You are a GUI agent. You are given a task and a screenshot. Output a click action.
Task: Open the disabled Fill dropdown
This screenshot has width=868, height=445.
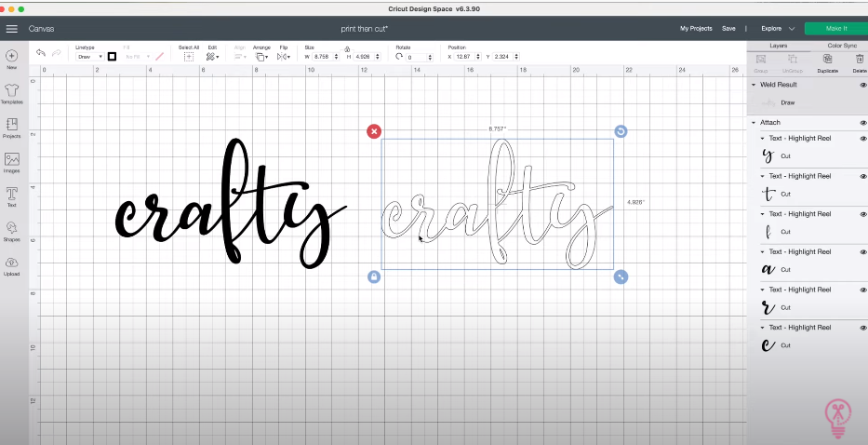(x=138, y=57)
